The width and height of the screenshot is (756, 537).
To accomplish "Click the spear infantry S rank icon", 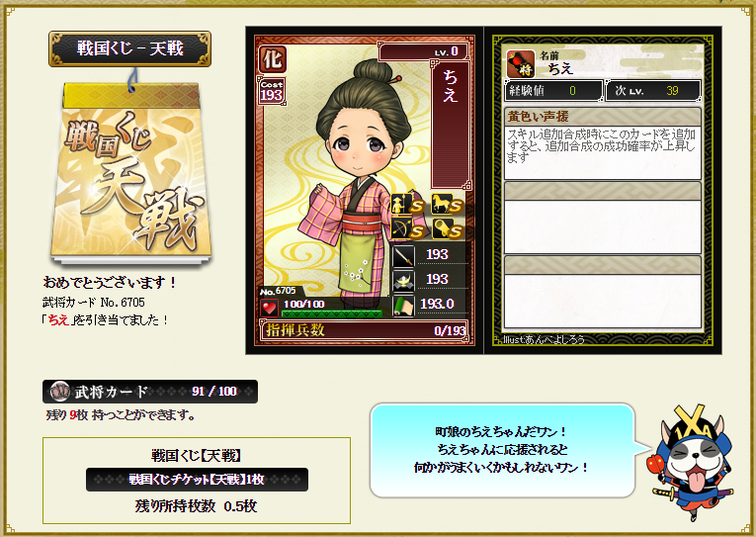I will click(407, 204).
